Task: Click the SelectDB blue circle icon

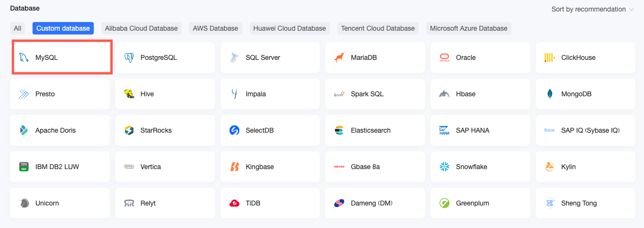Action: point(234,130)
